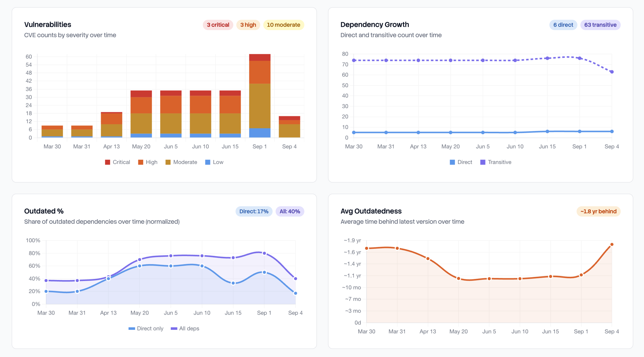
Task: Toggle the Direct legend entry in Dependency Growth
Action: [x=461, y=162]
